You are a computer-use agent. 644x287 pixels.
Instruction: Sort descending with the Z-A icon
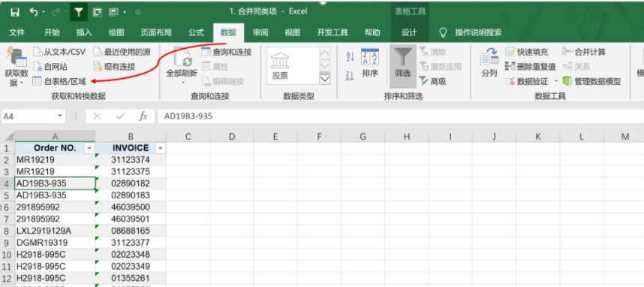[351, 76]
